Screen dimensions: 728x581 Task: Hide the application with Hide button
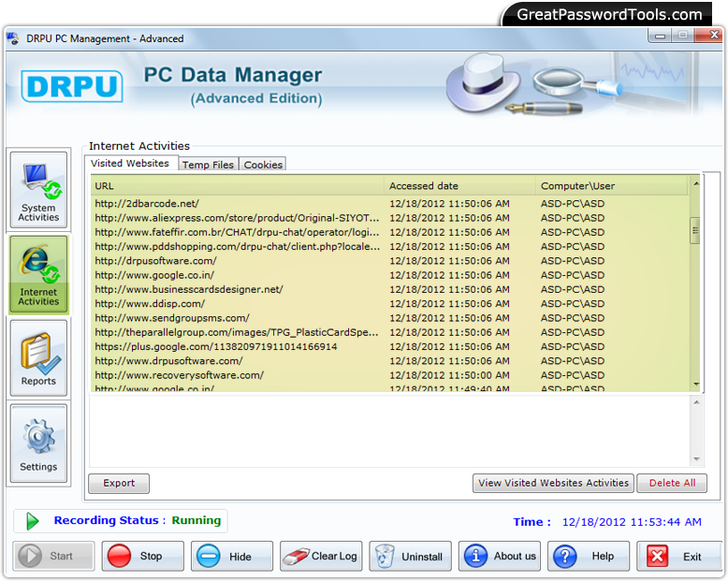click(232, 556)
